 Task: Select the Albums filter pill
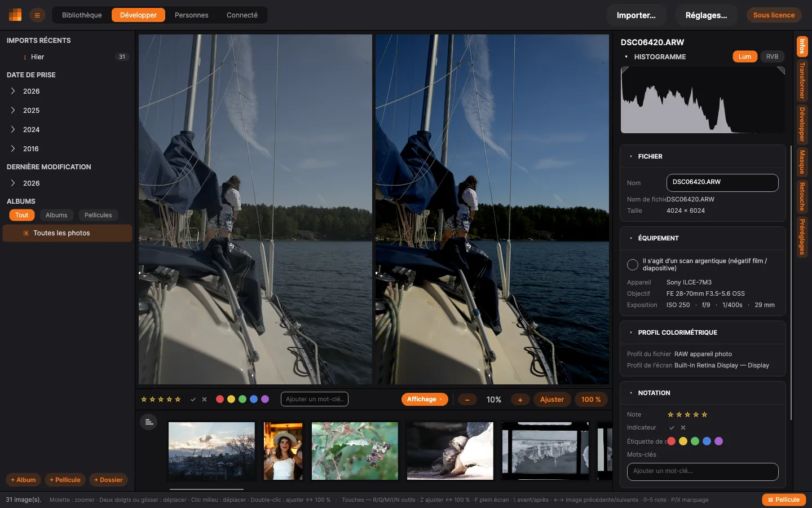pyautogui.click(x=56, y=215)
